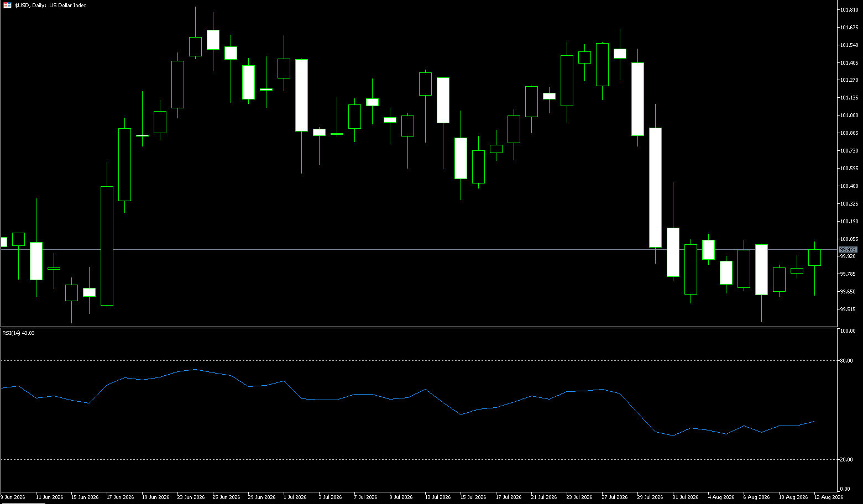
Task: Click the 101.675 price scale label
Action: (849, 28)
